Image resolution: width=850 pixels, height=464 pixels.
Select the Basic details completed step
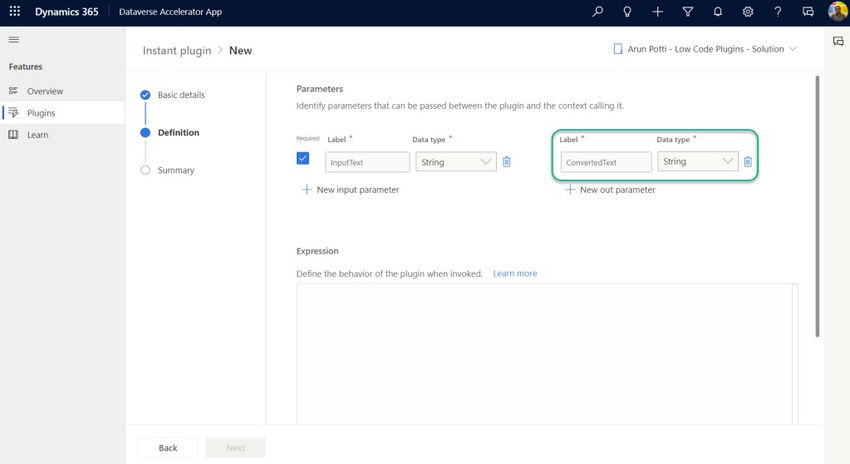[146, 95]
